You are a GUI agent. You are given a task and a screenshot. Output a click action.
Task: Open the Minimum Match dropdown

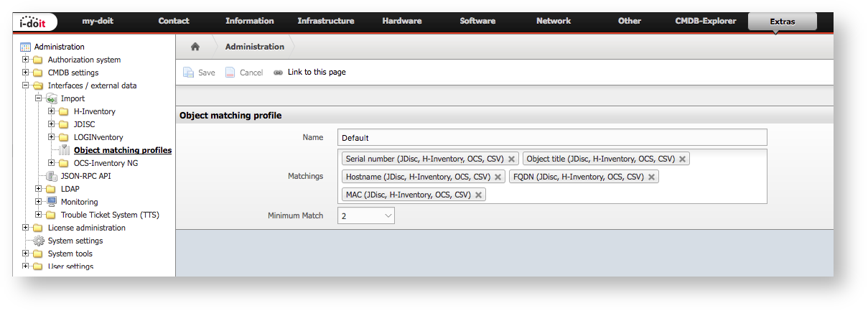click(366, 215)
